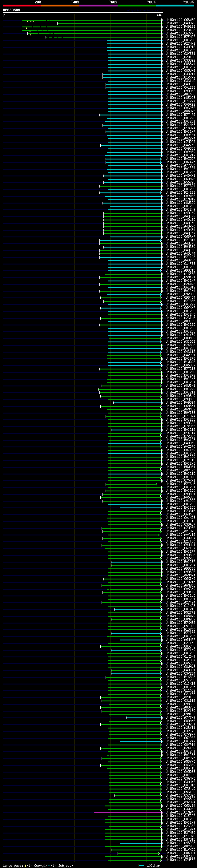Click label UniRef100_Q2VEE1
Viewport: 197px width, 868px height.
[x=180, y=54]
